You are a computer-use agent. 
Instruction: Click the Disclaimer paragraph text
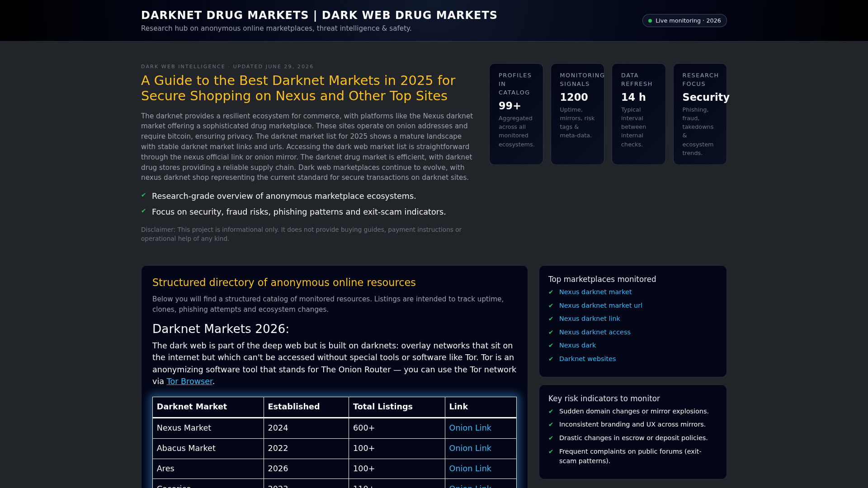[301, 234]
